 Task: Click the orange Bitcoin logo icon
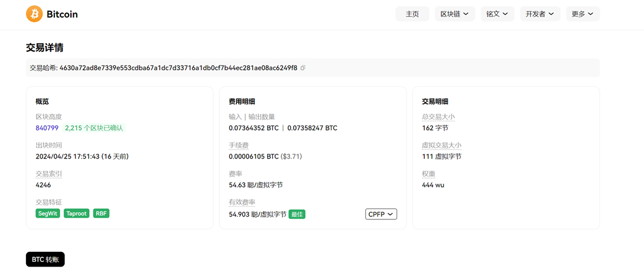point(34,14)
